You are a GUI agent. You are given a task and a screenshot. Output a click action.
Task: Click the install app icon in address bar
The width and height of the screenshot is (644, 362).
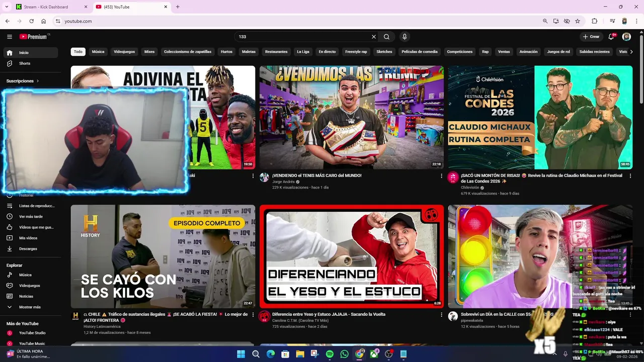point(556,21)
